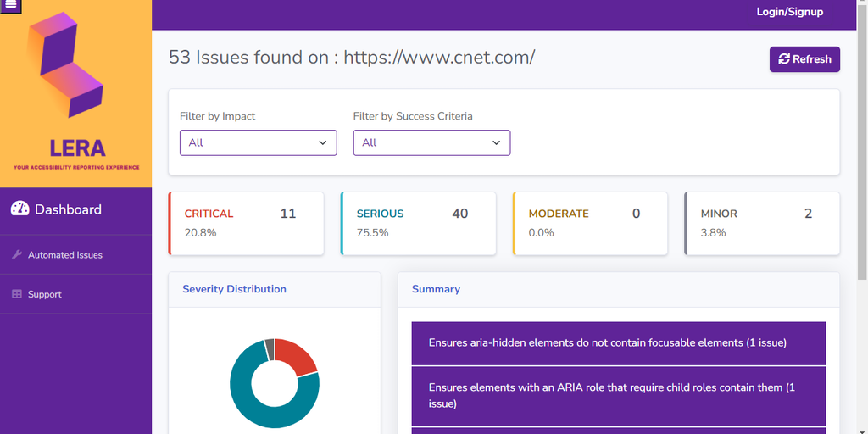The image size is (868, 434).
Task: Select the Moderate issues card
Action: (x=590, y=223)
